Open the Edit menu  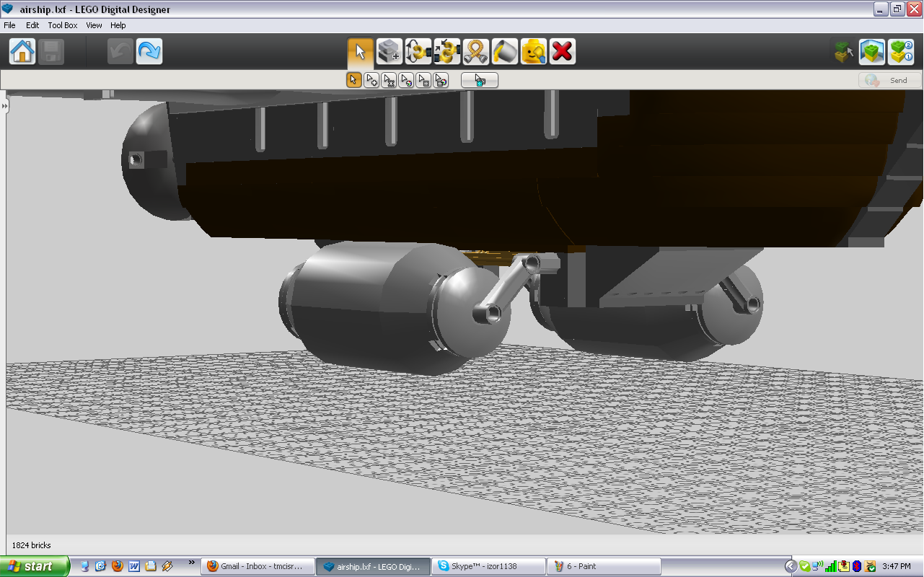(32, 25)
